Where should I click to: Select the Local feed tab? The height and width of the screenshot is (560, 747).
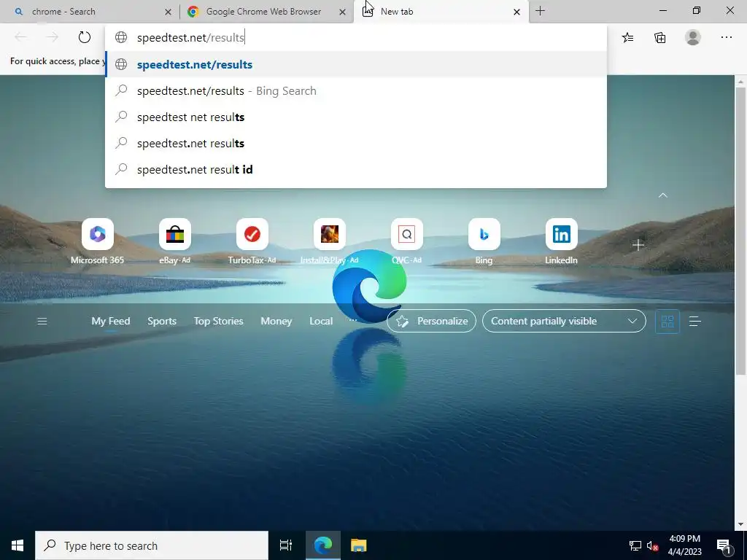(321, 321)
